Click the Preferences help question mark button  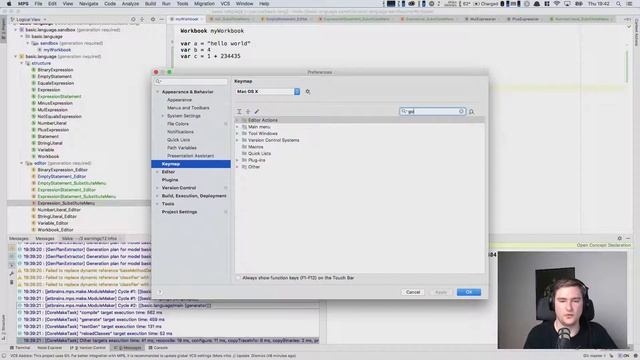click(x=160, y=292)
